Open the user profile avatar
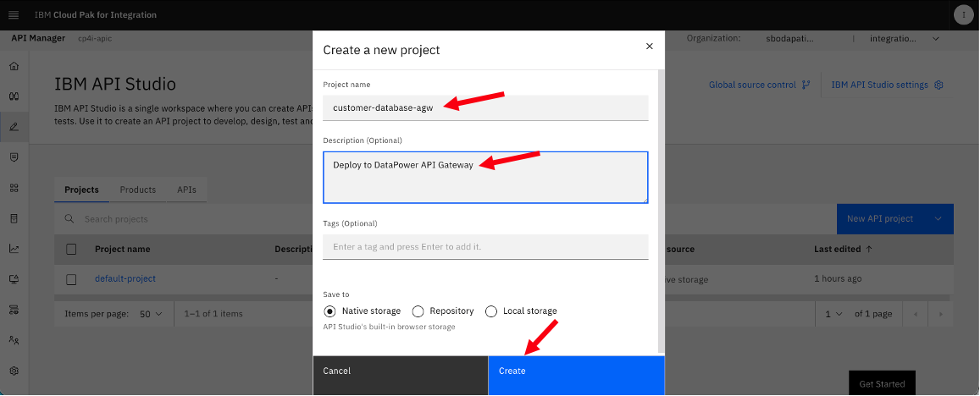Viewport: 980px width, 396px height. 963,15
